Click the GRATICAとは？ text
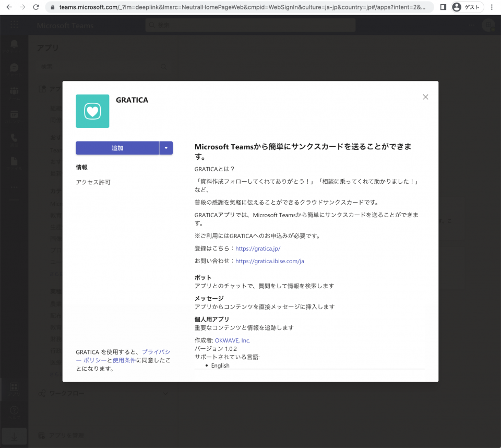The width and height of the screenshot is (501, 448). [214, 169]
